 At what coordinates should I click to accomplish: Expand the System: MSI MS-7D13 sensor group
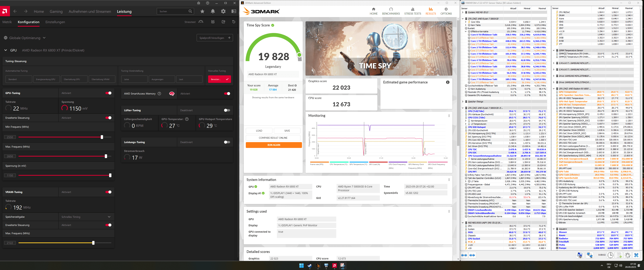[463, 12]
